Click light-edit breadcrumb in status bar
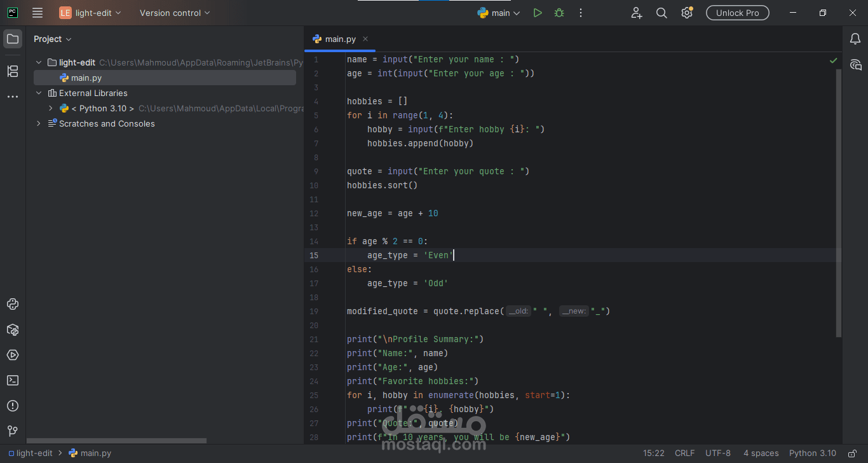 pos(30,453)
